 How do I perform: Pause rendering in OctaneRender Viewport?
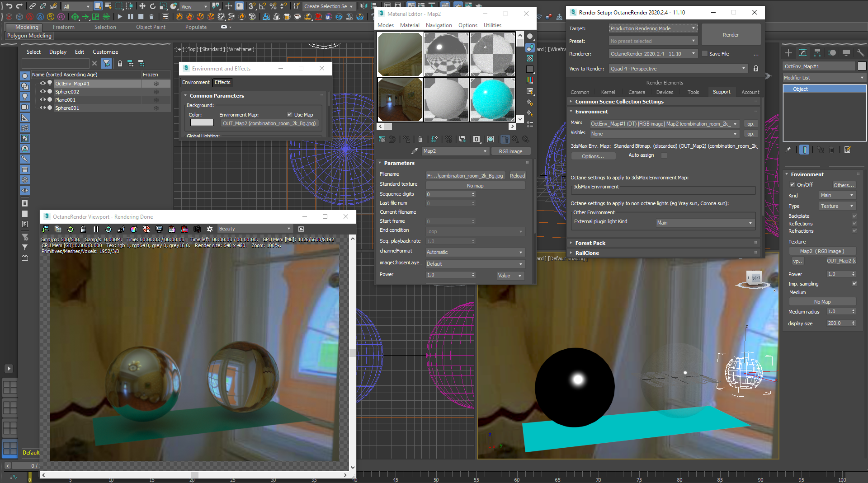(x=96, y=229)
